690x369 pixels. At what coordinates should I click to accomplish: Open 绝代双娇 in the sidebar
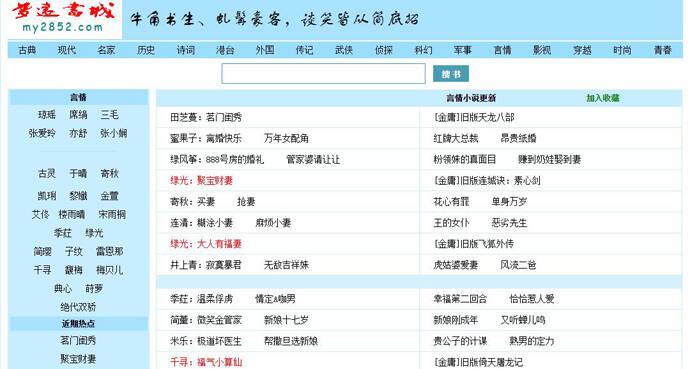pos(78,307)
